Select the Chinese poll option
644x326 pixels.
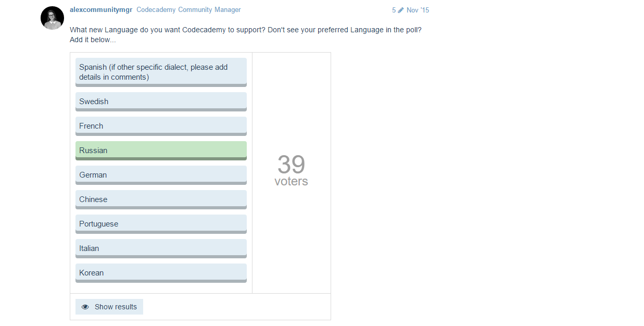point(161,199)
